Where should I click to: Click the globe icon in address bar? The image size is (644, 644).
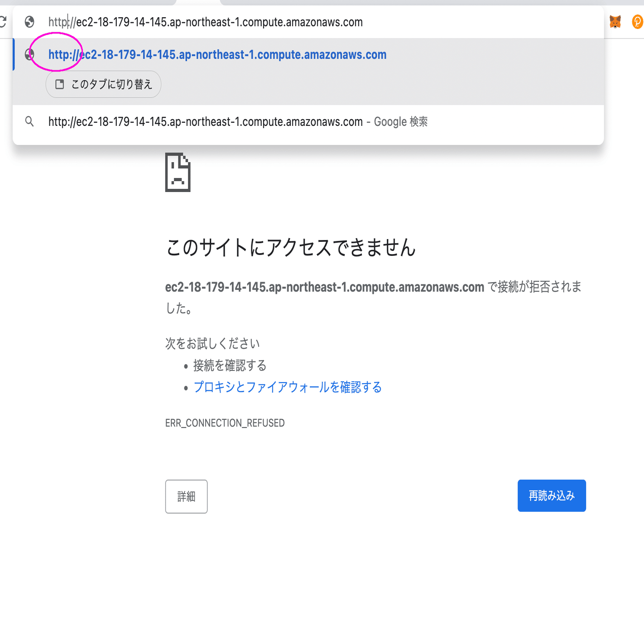click(29, 22)
